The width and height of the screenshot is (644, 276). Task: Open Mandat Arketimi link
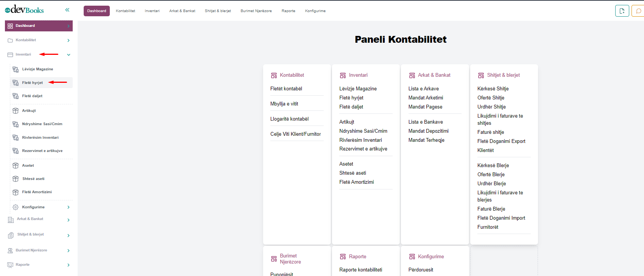click(x=426, y=98)
